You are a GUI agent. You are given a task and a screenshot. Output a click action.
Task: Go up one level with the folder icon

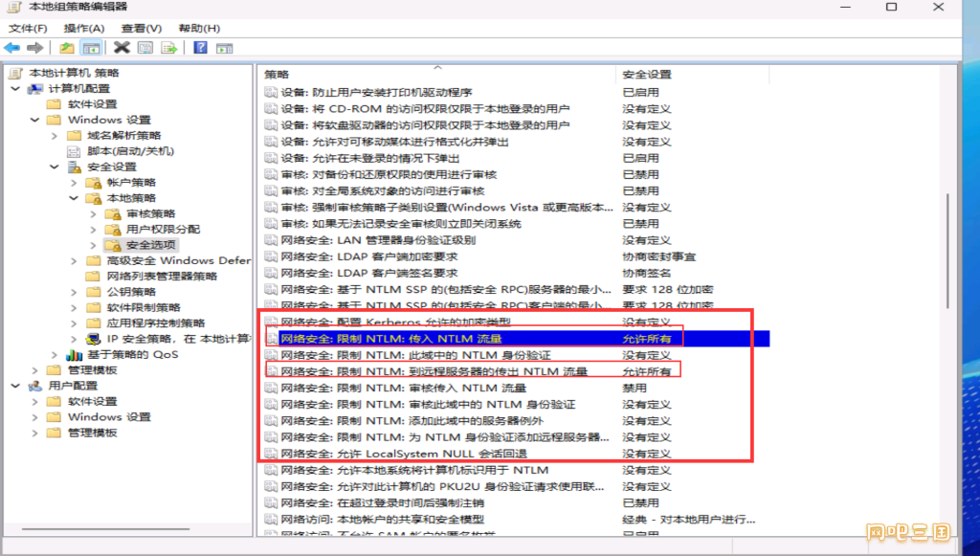[x=67, y=48]
